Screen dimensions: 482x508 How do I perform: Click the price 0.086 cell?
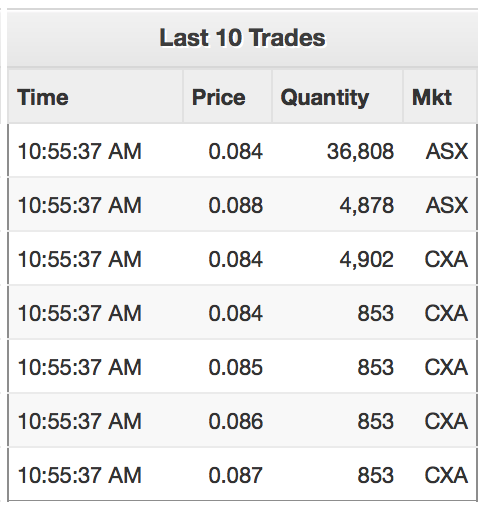(236, 421)
